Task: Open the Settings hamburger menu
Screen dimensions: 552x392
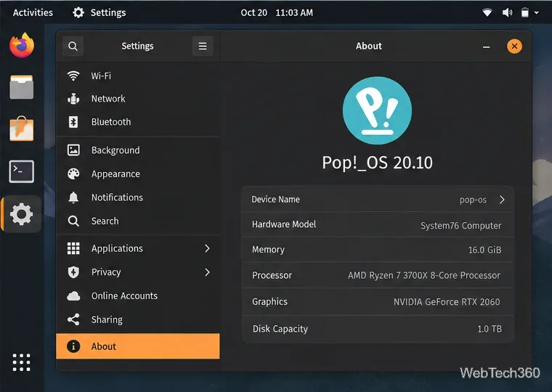Action: coord(203,46)
